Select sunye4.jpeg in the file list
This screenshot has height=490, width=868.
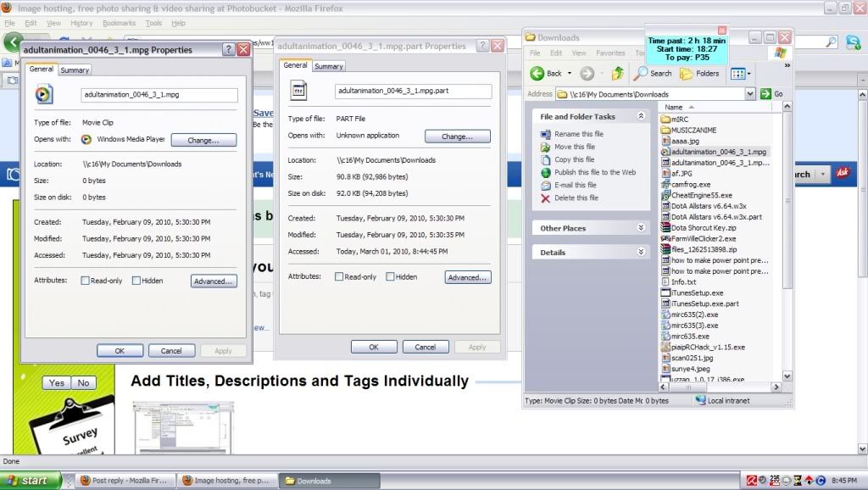[685, 369]
